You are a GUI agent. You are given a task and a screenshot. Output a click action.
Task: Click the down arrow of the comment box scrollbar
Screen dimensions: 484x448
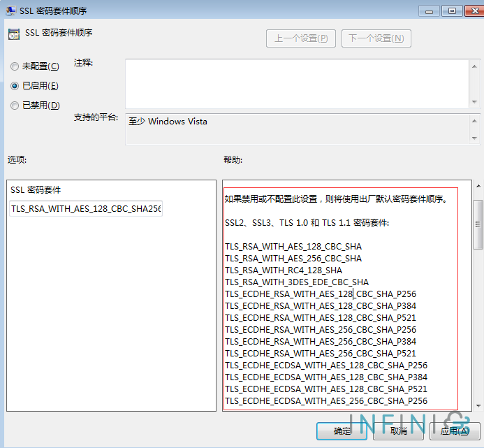click(474, 101)
